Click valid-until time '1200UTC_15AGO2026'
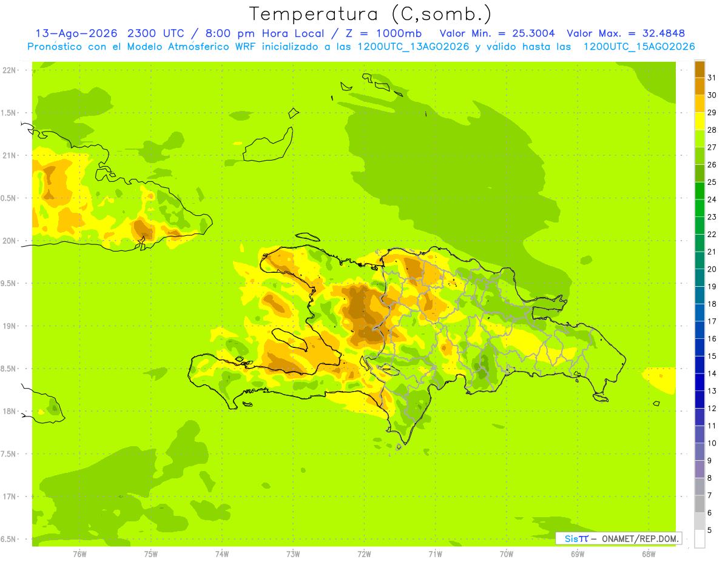The height and width of the screenshot is (562, 728). pos(639,47)
